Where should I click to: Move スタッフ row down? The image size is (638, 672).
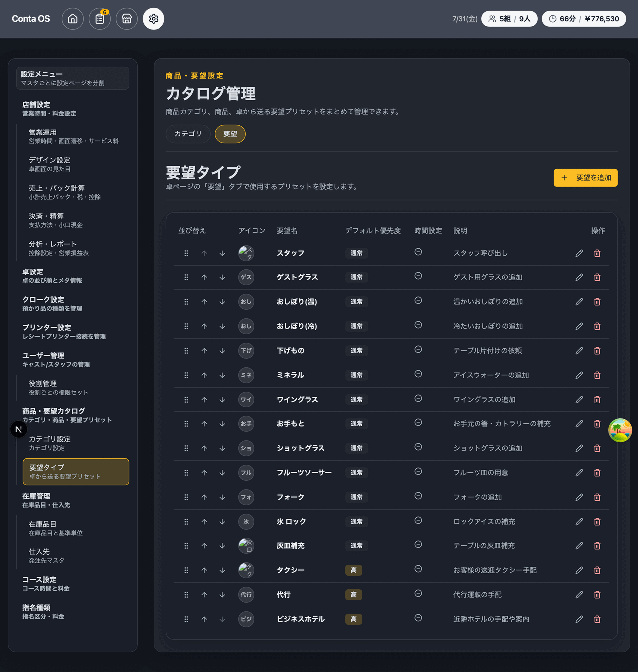222,253
